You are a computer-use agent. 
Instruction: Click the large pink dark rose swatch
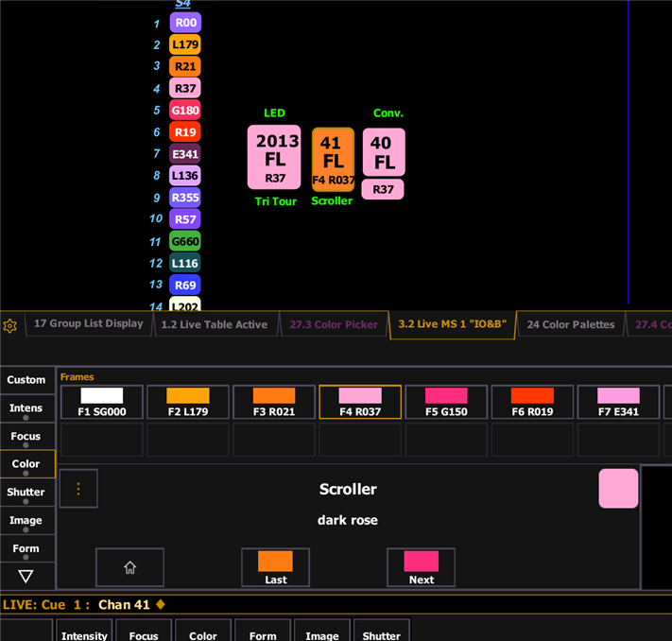[618, 489]
